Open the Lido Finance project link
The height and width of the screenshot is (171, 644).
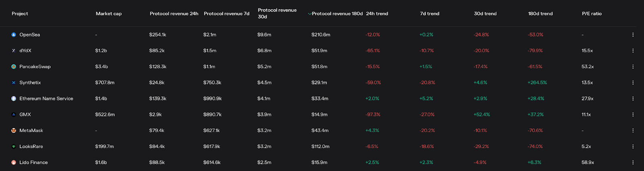(33, 163)
